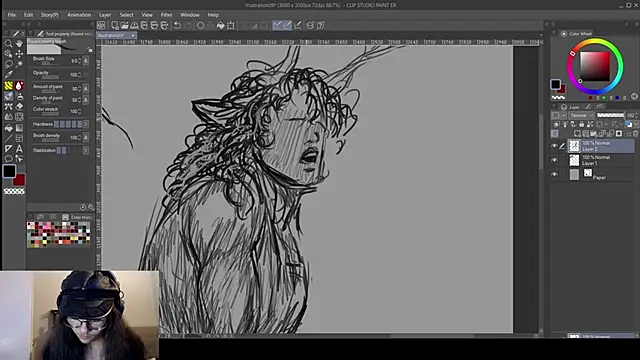Open the Window menu
Image resolution: width=640 pixels, height=360 pixels.
point(190,15)
